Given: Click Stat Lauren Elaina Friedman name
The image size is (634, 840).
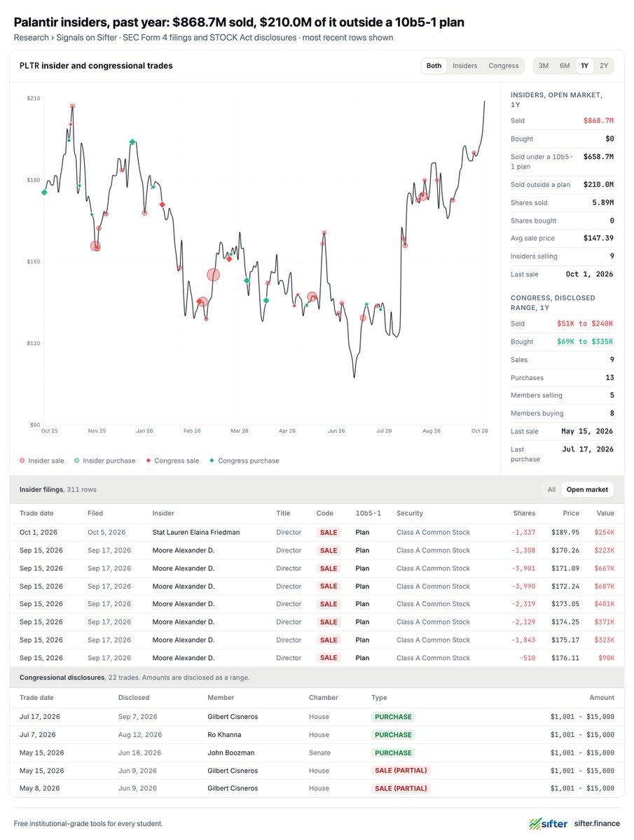Looking at the screenshot, I should pyautogui.click(x=196, y=532).
